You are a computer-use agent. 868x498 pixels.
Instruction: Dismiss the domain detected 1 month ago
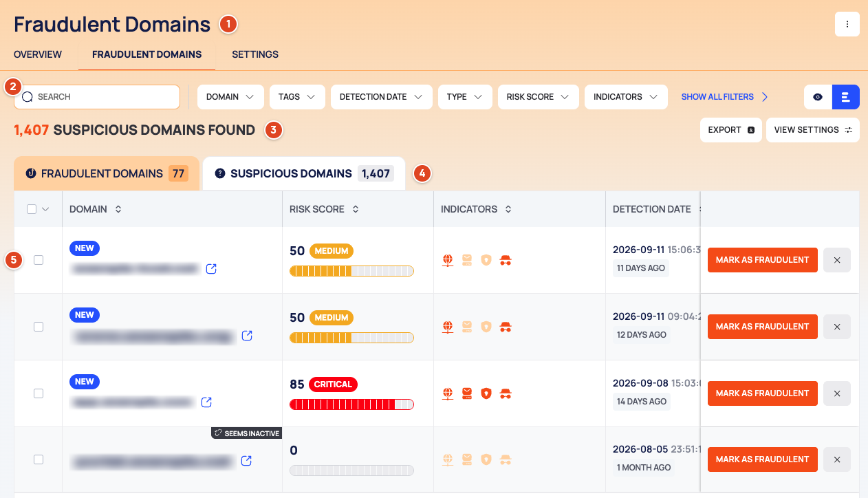837,459
